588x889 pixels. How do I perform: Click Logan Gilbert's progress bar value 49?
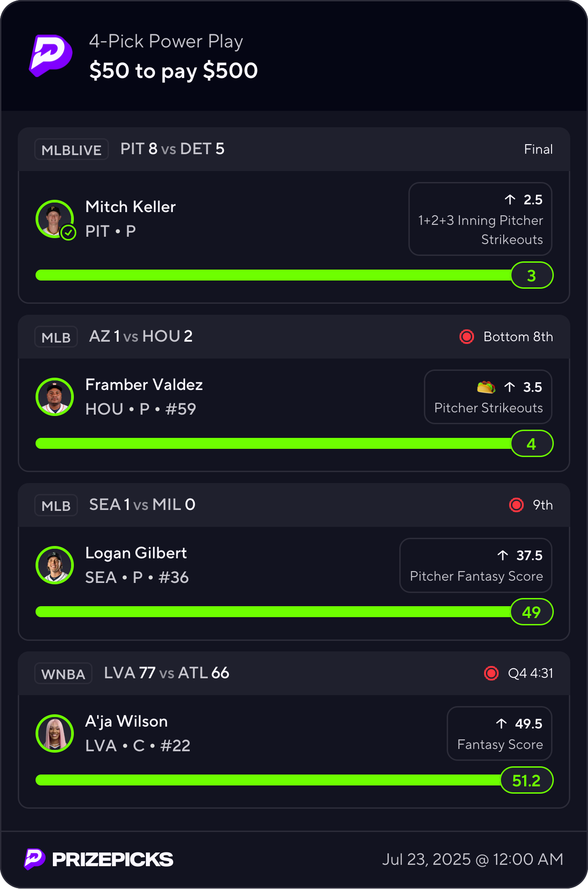pyautogui.click(x=531, y=612)
